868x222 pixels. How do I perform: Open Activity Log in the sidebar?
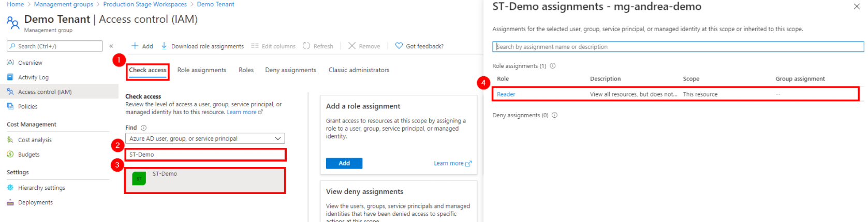pos(33,77)
